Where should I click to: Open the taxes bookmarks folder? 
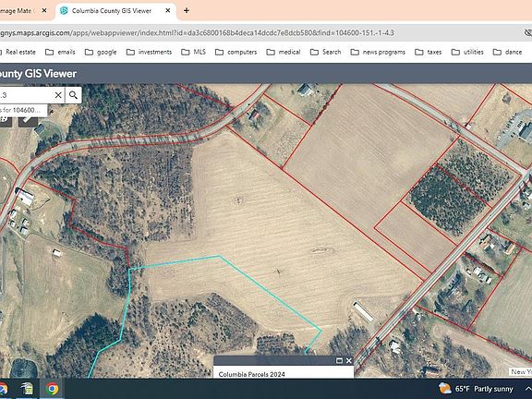tap(429, 52)
